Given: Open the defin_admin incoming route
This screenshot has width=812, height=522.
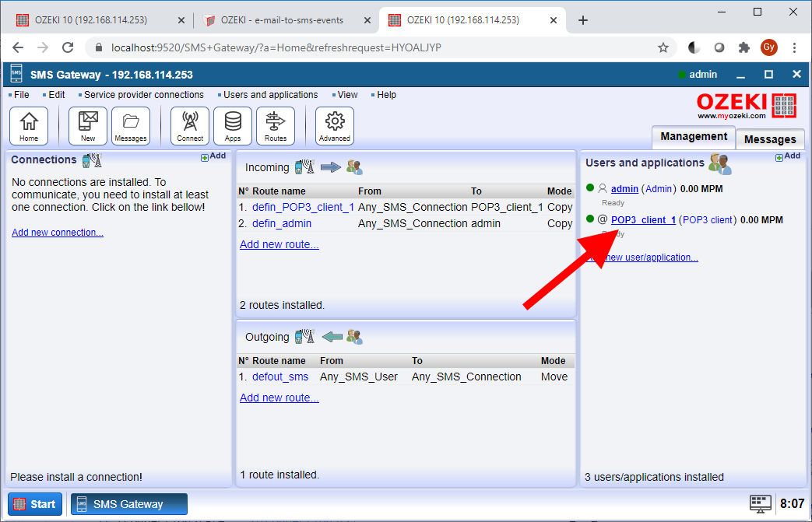Looking at the screenshot, I should 282,223.
